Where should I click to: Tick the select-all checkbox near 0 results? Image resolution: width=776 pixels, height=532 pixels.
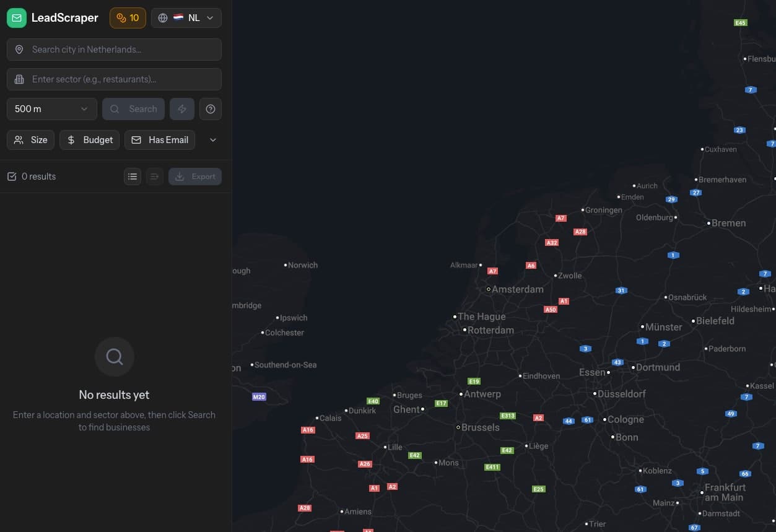(12, 176)
